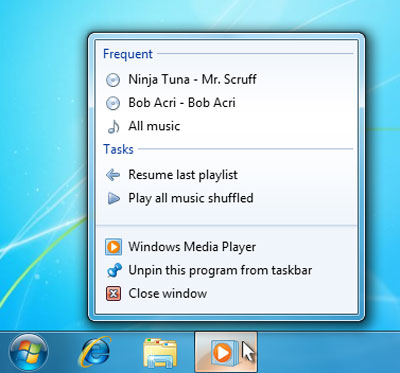
Task: Unpin this program from taskbar
Action: tap(226, 270)
